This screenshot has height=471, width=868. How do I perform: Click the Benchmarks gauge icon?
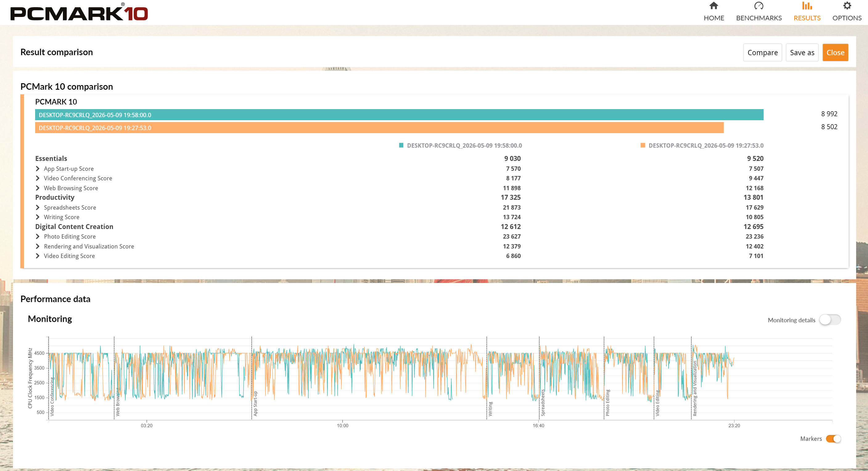click(759, 6)
